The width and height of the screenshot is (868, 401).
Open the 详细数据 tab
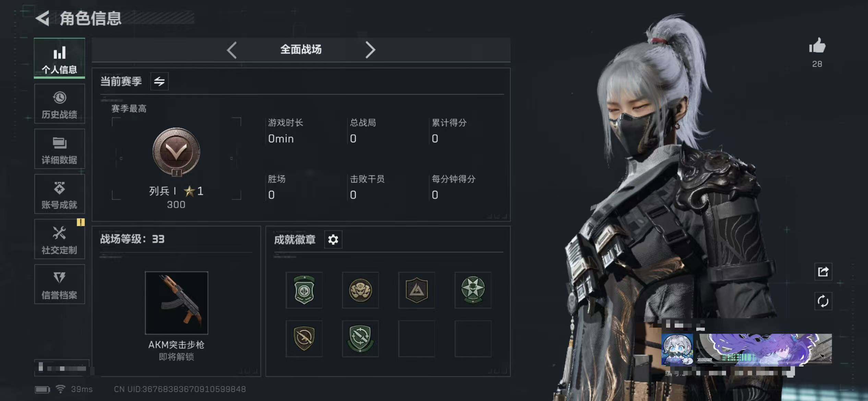60,149
